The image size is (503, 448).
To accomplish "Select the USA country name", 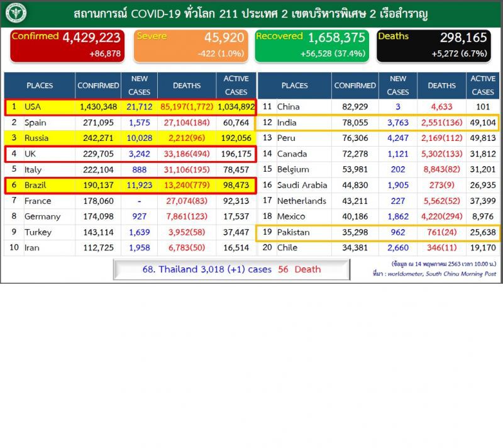I will click(33, 107).
